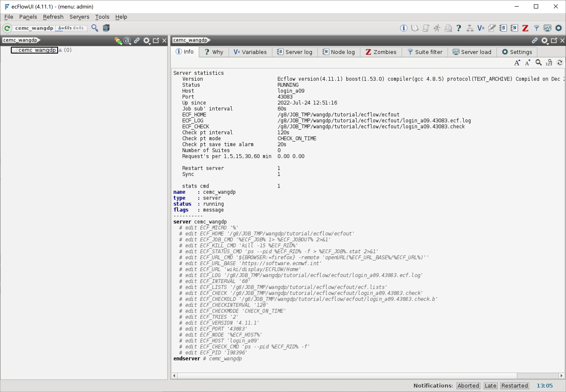Viewport: 566px width, 392px height.
Task: Open text search in info panel
Action: click(538, 63)
